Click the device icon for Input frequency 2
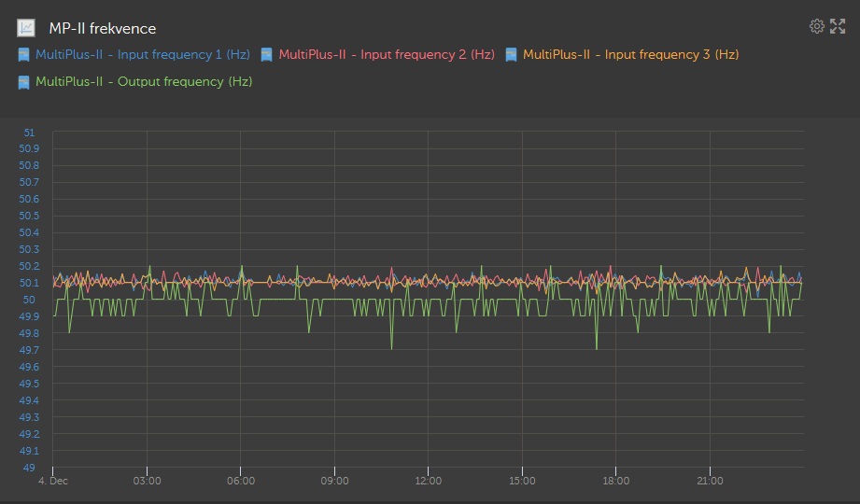The image size is (860, 504). 267,55
